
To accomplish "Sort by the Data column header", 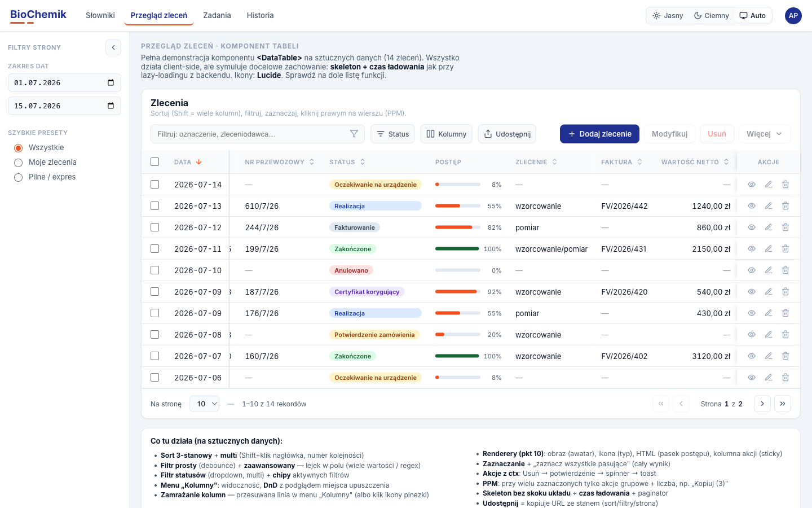I will [188, 162].
